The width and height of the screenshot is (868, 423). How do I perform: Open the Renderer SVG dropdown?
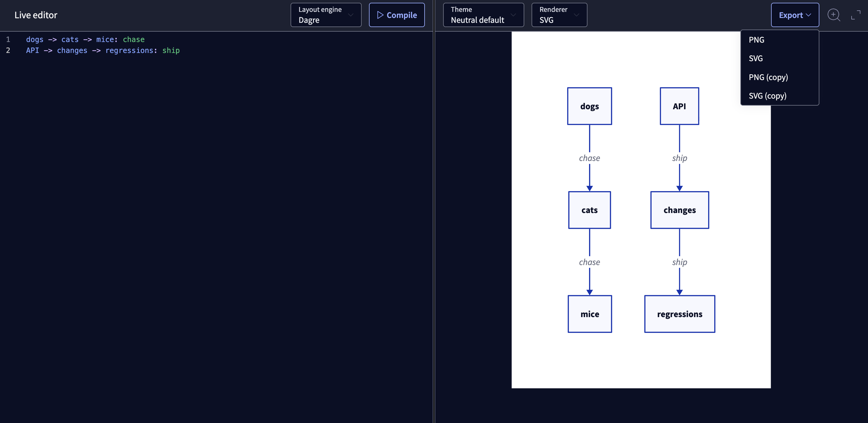tap(559, 15)
